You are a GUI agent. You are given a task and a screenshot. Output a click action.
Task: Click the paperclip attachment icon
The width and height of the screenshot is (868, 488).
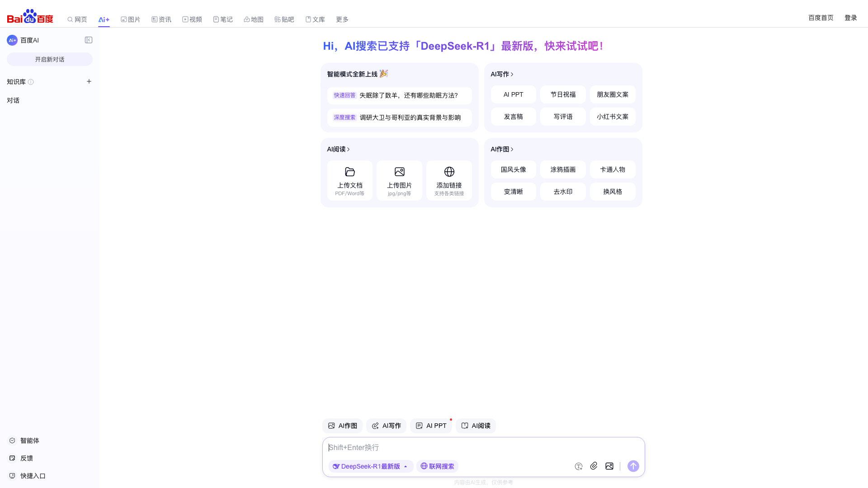click(x=594, y=466)
